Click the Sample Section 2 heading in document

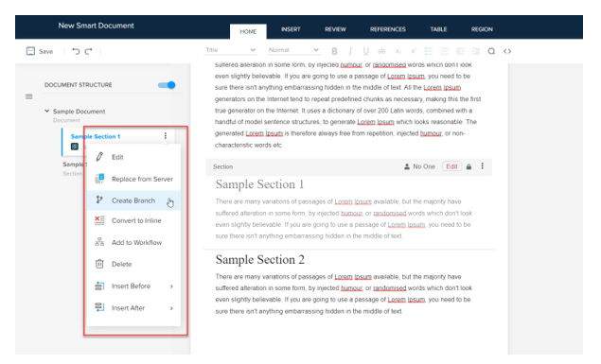pyautogui.click(x=260, y=259)
